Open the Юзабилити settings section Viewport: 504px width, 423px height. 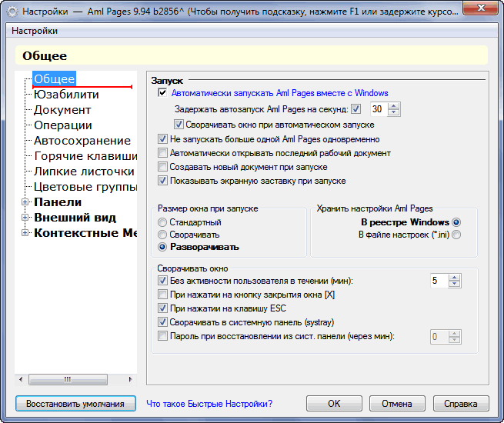(66, 95)
